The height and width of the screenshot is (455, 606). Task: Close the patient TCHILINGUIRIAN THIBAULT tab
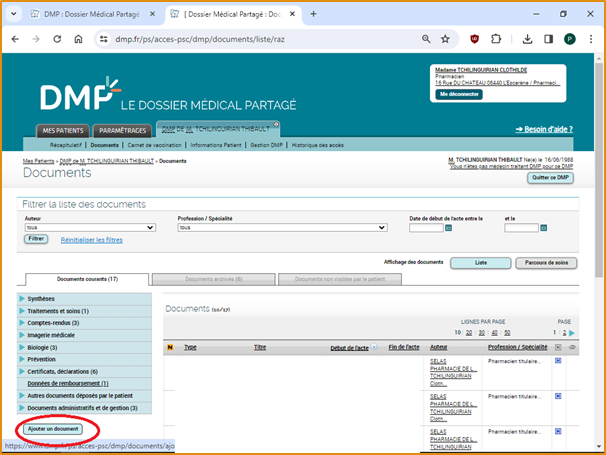[276, 125]
